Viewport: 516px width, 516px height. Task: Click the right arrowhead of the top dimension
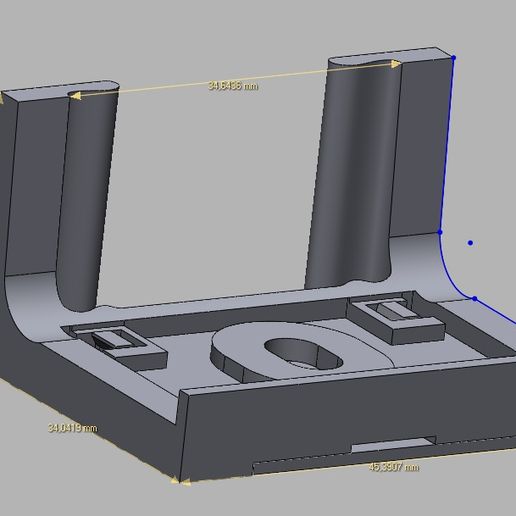[396, 64]
